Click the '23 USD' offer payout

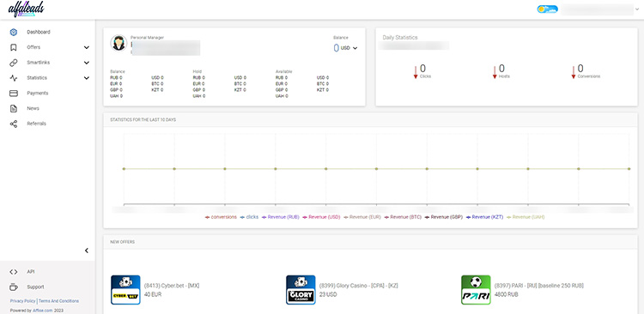click(x=328, y=295)
